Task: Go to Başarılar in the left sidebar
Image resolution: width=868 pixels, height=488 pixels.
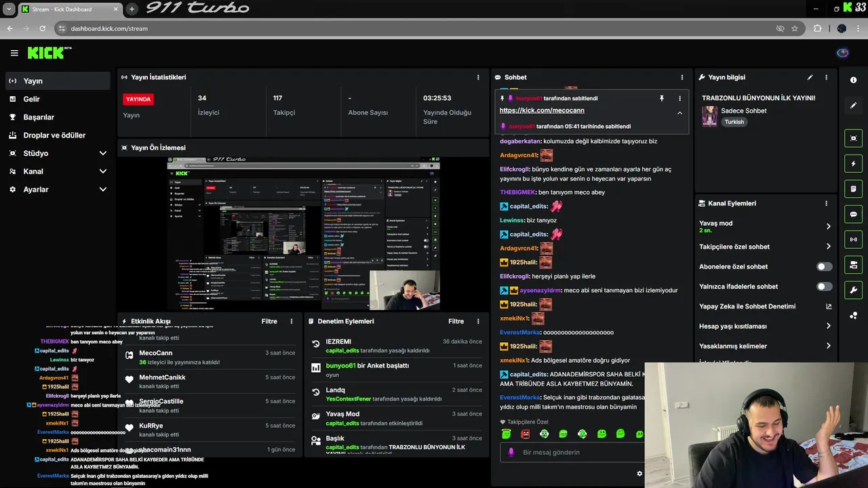Action: (58, 117)
